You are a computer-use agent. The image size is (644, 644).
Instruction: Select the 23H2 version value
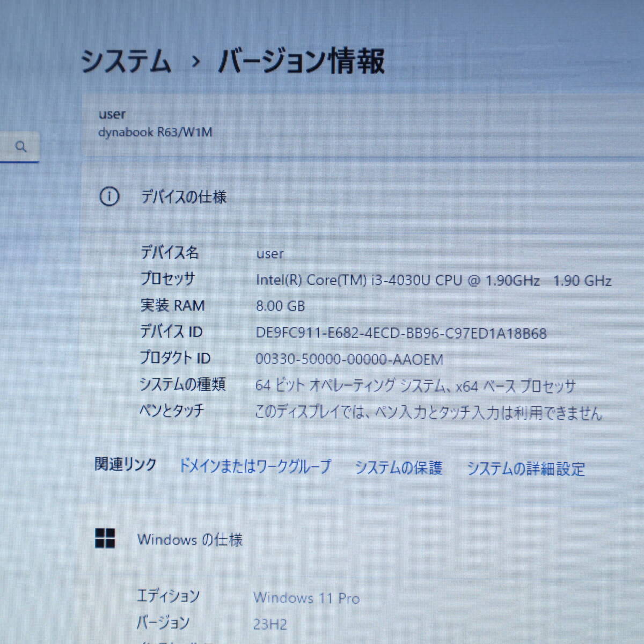270,624
